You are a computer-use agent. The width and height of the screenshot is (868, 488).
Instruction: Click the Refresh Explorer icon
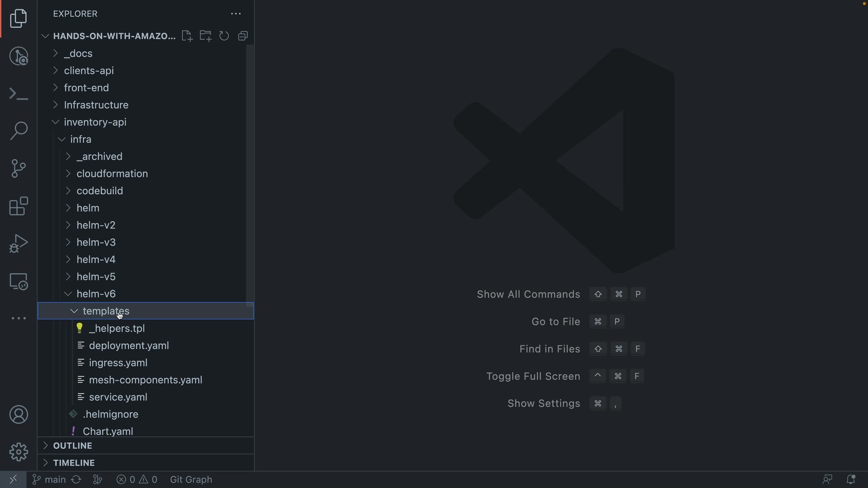pos(224,36)
